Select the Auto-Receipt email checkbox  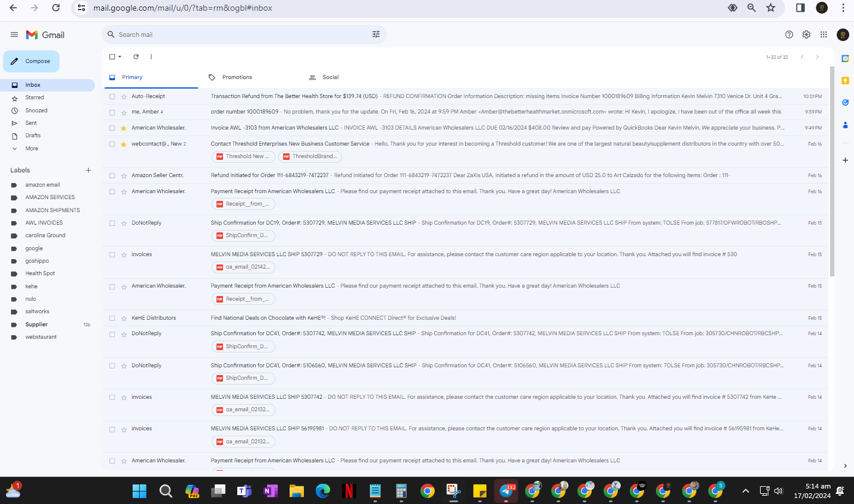pyautogui.click(x=112, y=96)
